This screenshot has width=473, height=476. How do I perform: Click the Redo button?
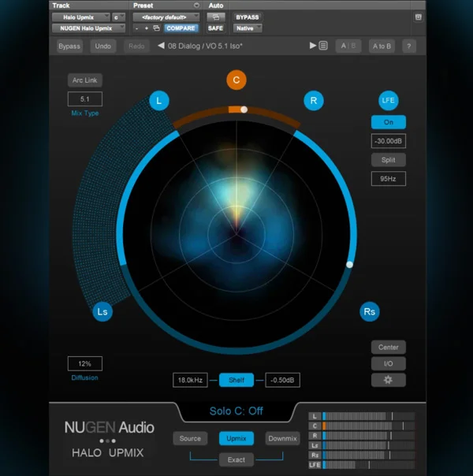pyautogui.click(x=136, y=46)
